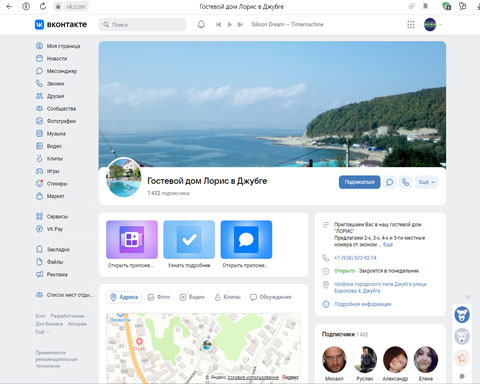Switch to the Фото tab
480x384 pixels.
point(159,297)
